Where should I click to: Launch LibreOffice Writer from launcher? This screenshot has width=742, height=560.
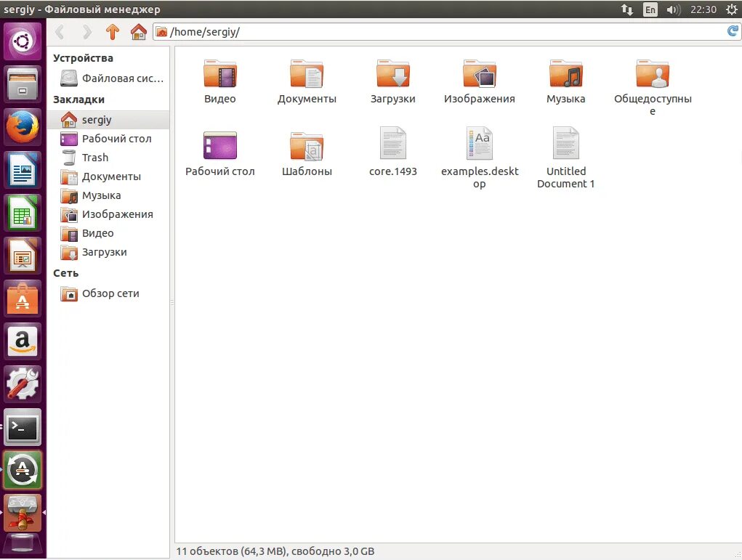coord(23,170)
